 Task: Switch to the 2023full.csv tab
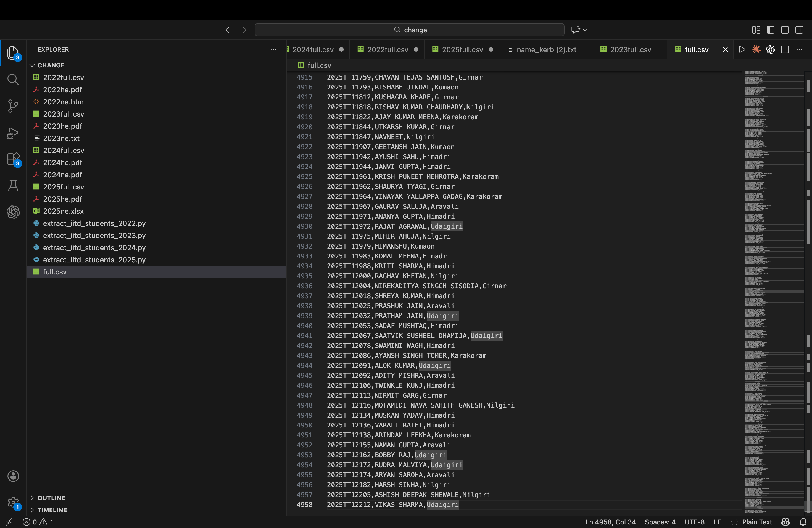(630, 49)
